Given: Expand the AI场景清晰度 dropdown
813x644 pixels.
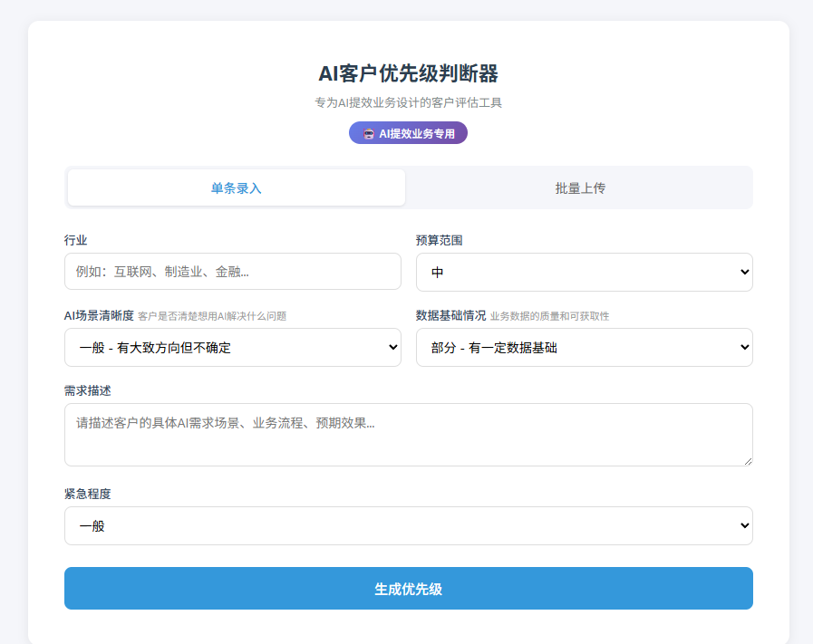Looking at the screenshot, I should click(232, 347).
